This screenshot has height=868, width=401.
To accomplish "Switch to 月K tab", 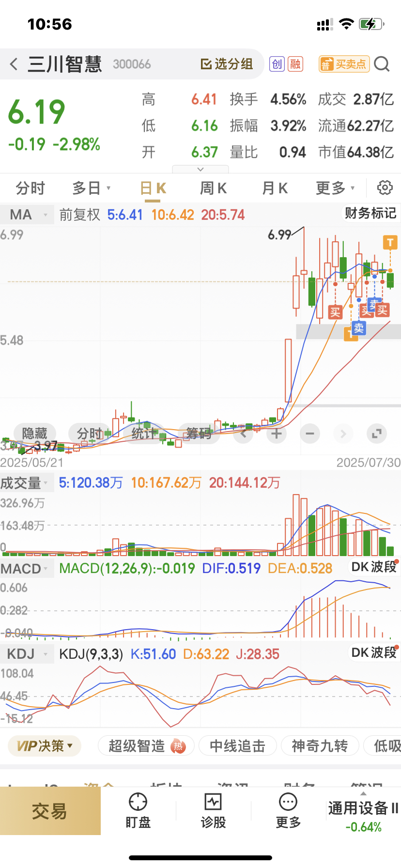I will coord(275,188).
